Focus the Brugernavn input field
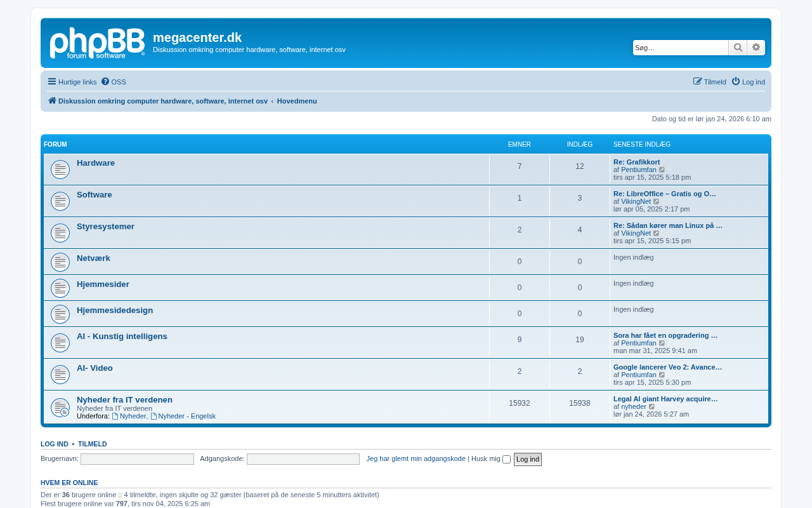 (x=137, y=459)
